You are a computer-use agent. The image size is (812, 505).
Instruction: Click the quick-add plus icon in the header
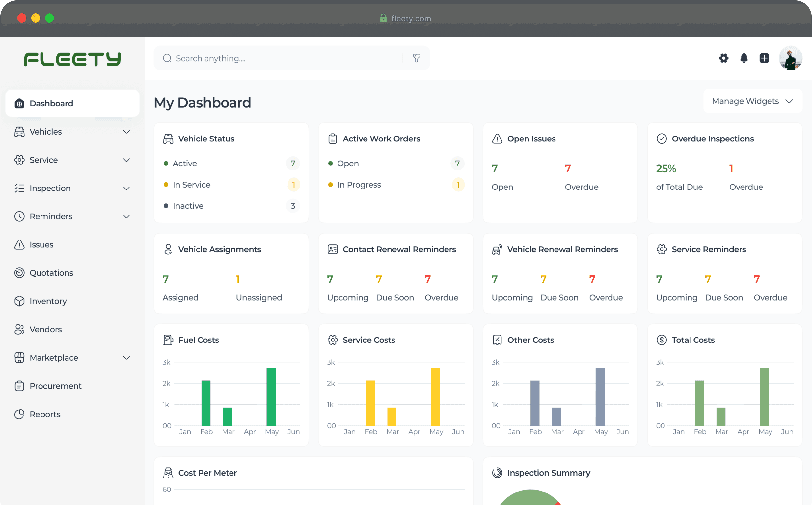764,58
